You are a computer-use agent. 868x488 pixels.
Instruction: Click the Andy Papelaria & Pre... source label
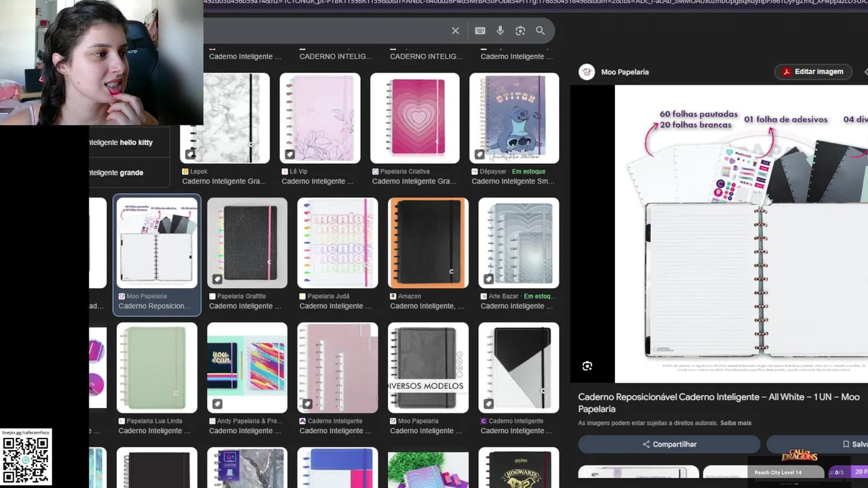click(x=250, y=421)
